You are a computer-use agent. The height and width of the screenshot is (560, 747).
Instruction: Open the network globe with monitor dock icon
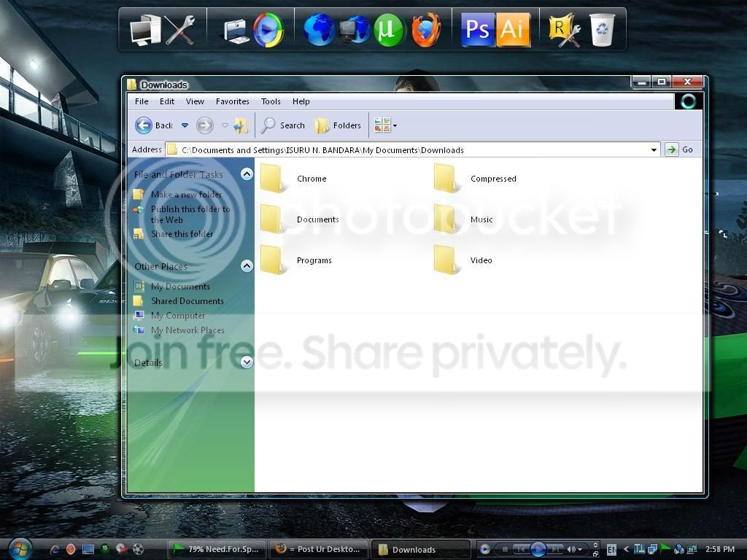[x=355, y=30]
